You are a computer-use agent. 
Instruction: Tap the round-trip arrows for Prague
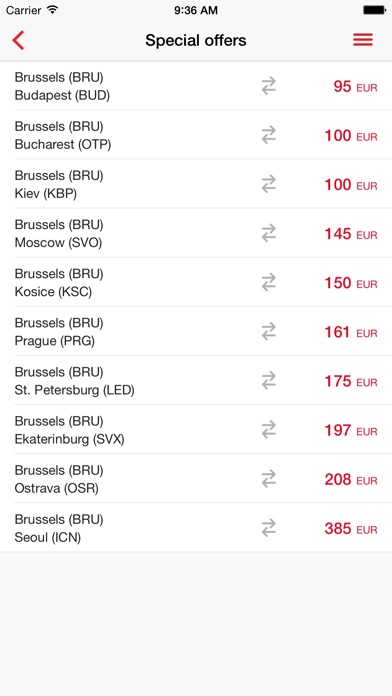click(x=269, y=332)
